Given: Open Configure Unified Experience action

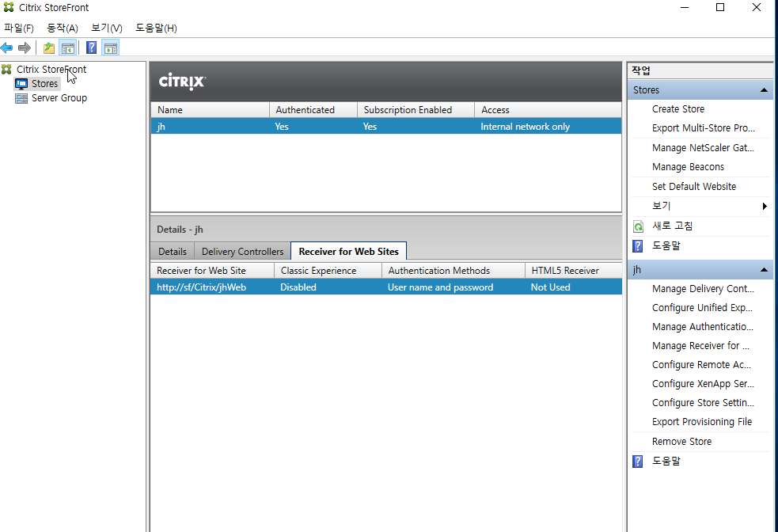Looking at the screenshot, I should [x=702, y=308].
